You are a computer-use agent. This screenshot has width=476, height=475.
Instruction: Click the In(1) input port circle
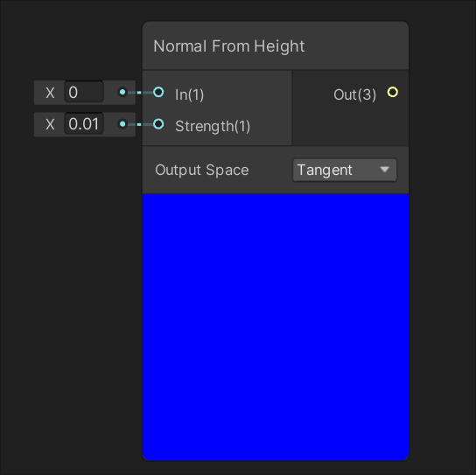[x=158, y=92]
